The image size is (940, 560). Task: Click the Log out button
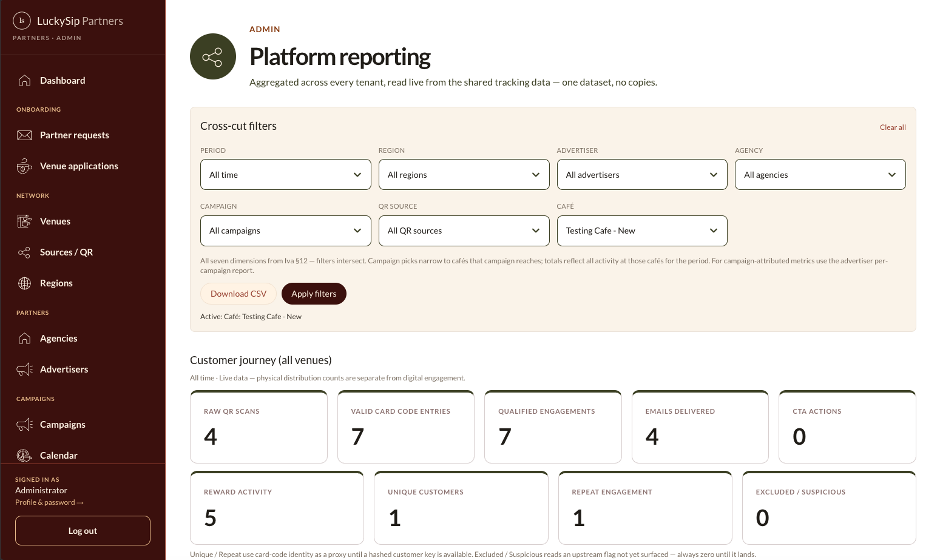(83, 531)
